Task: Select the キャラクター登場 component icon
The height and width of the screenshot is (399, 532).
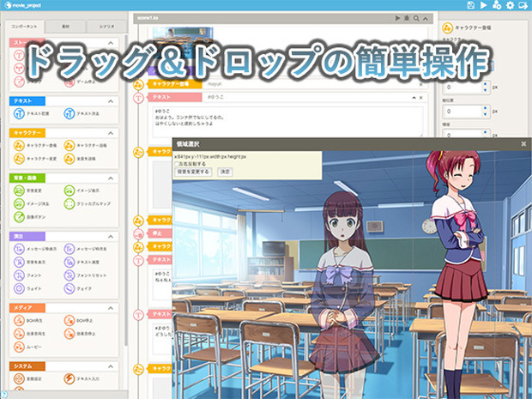Action: pos(19,146)
